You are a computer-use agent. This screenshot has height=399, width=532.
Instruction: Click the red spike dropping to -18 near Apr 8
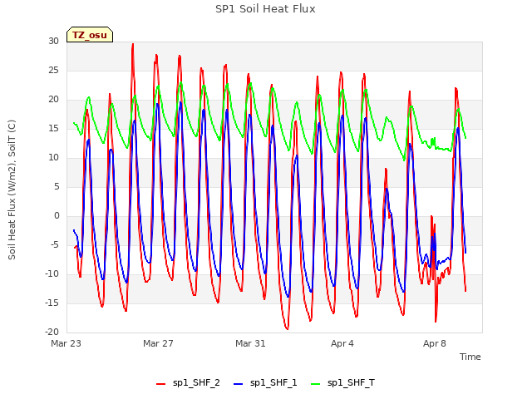point(436,321)
